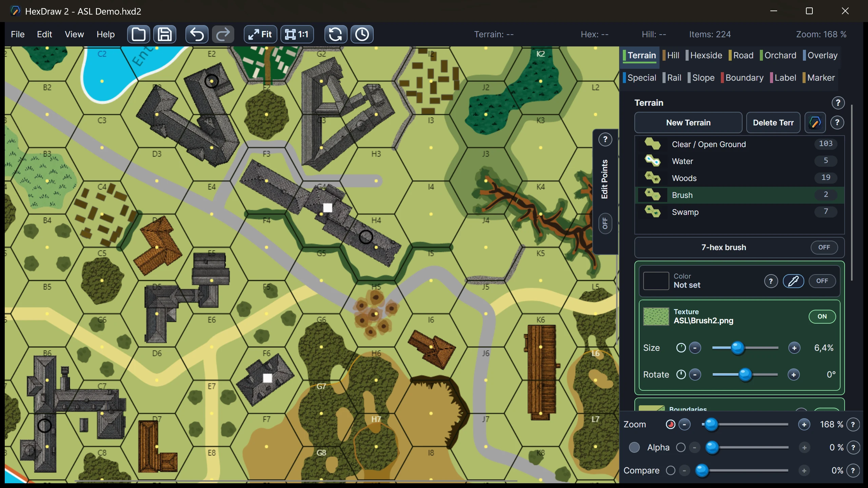
Task: Click the empty Color swatch box
Action: [656, 281]
